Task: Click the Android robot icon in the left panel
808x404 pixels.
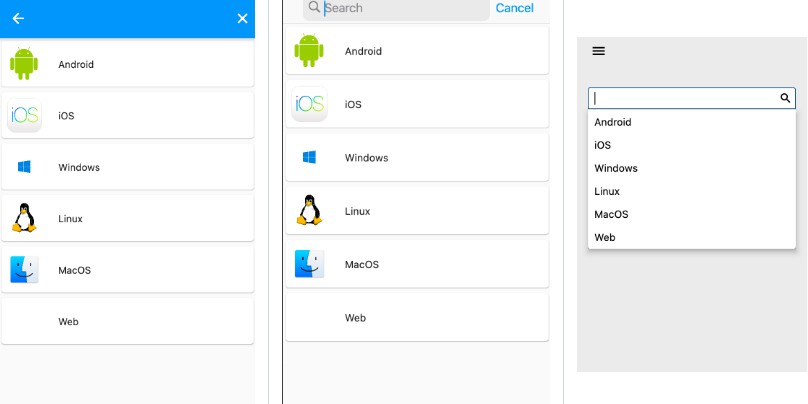Action: (24, 63)
